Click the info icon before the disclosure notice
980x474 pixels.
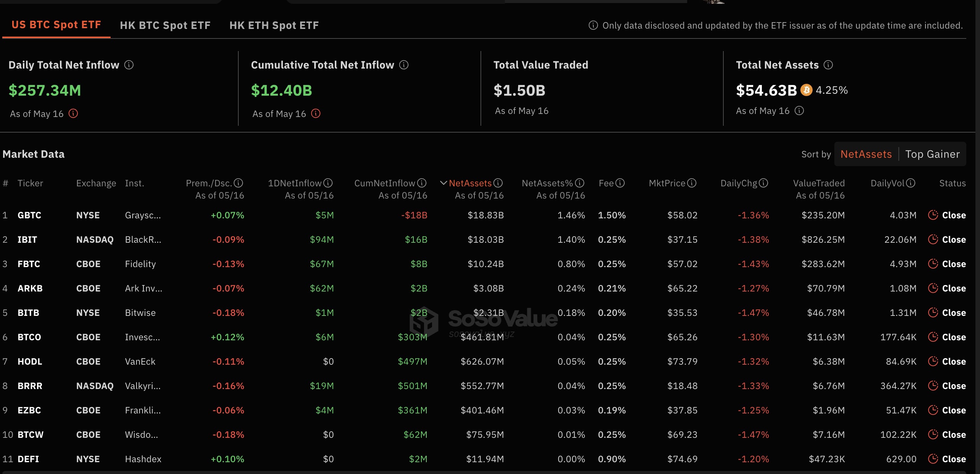tap(593, 25)
